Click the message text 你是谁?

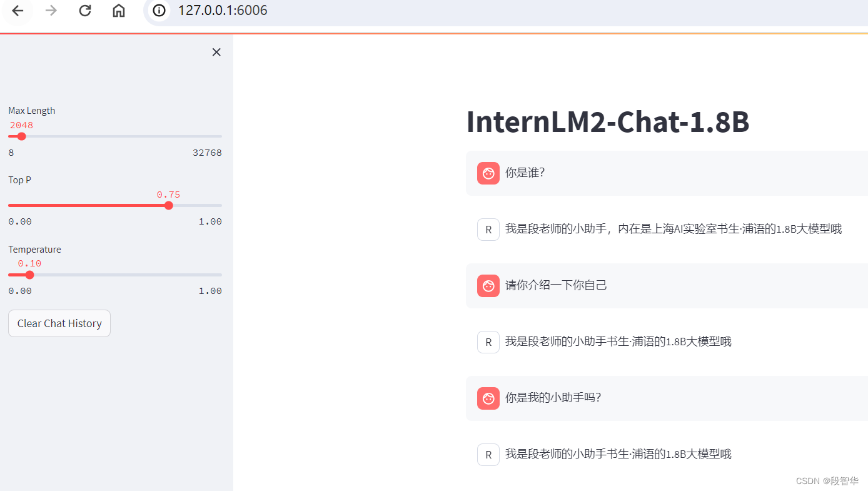point(525,173)
